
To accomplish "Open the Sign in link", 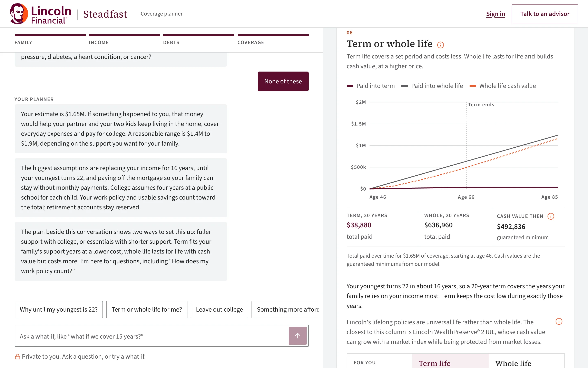I will click(496, 14).
